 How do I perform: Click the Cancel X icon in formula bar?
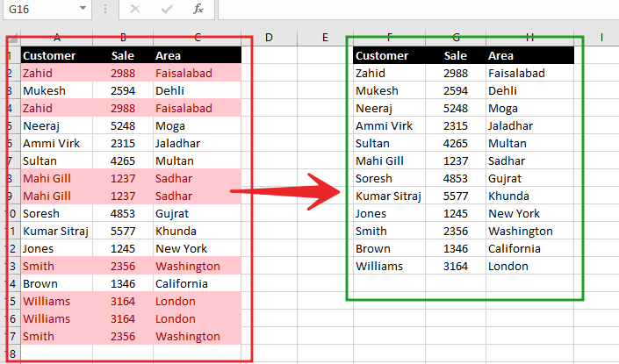135,9
